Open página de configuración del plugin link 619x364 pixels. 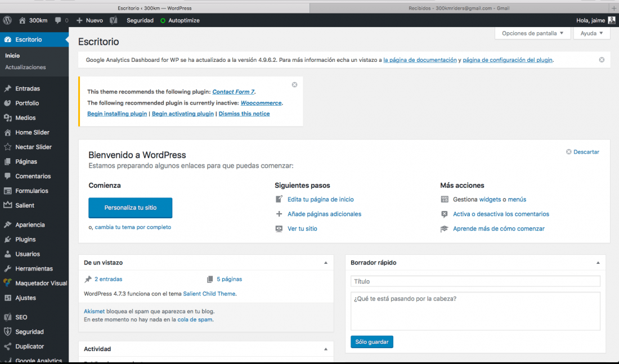click(x=507, y=60)
